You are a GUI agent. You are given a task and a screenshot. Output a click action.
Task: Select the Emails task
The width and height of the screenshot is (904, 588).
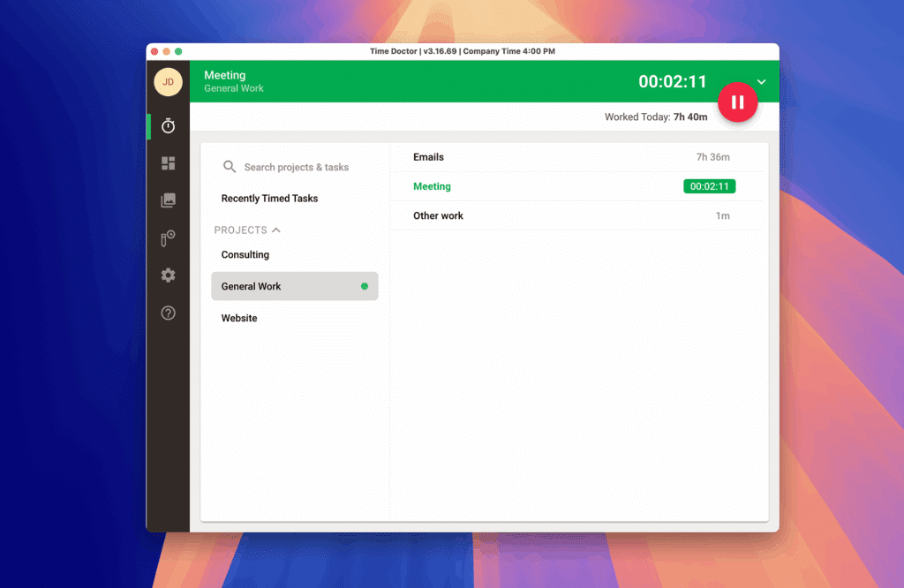(576, 157)
